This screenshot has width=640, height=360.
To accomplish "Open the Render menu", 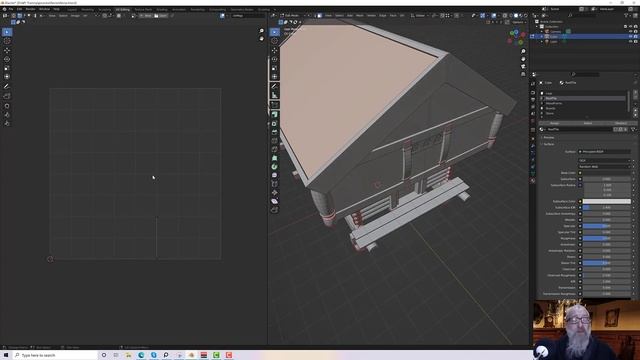I will (x=31, y=9).
